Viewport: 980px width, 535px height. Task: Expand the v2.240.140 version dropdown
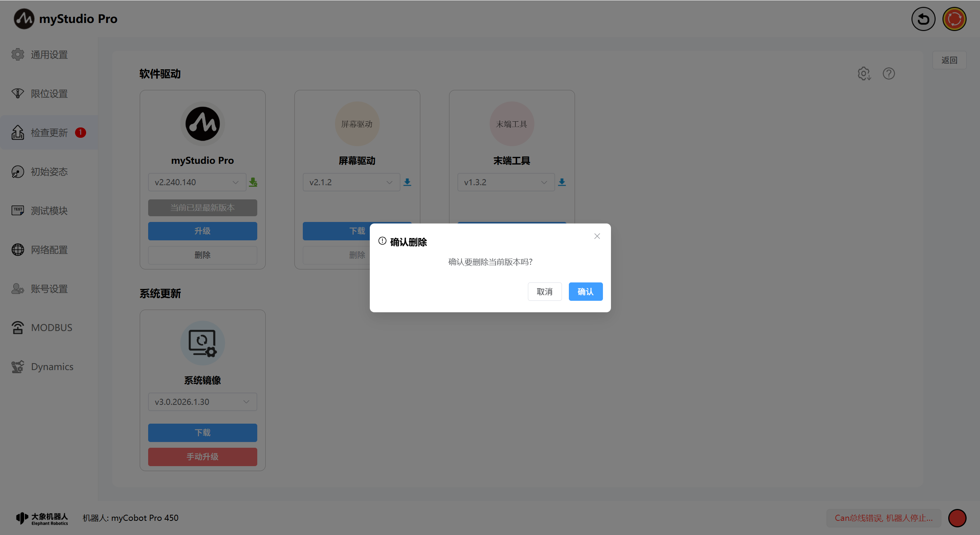(197, 182)
